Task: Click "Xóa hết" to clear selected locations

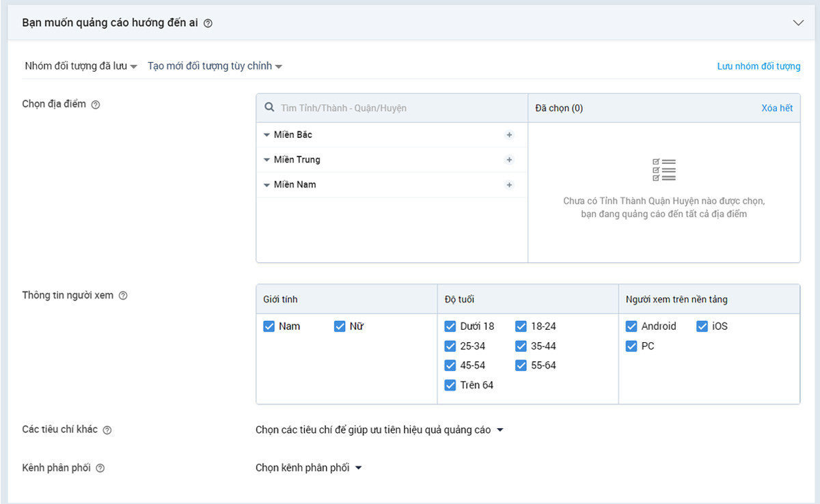Action: click(777, 108)
